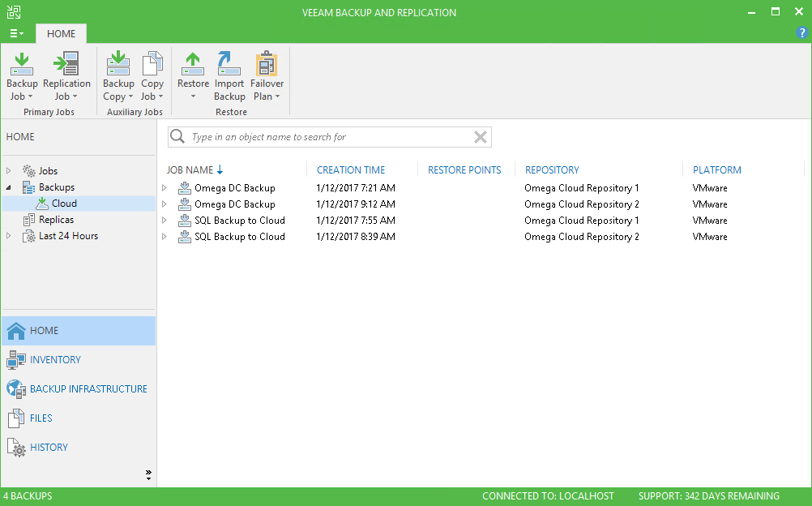Click the Veeam application logo icon
Image resolution: width=812 pixels, height=506 pixels.
(x=14, y=12)
